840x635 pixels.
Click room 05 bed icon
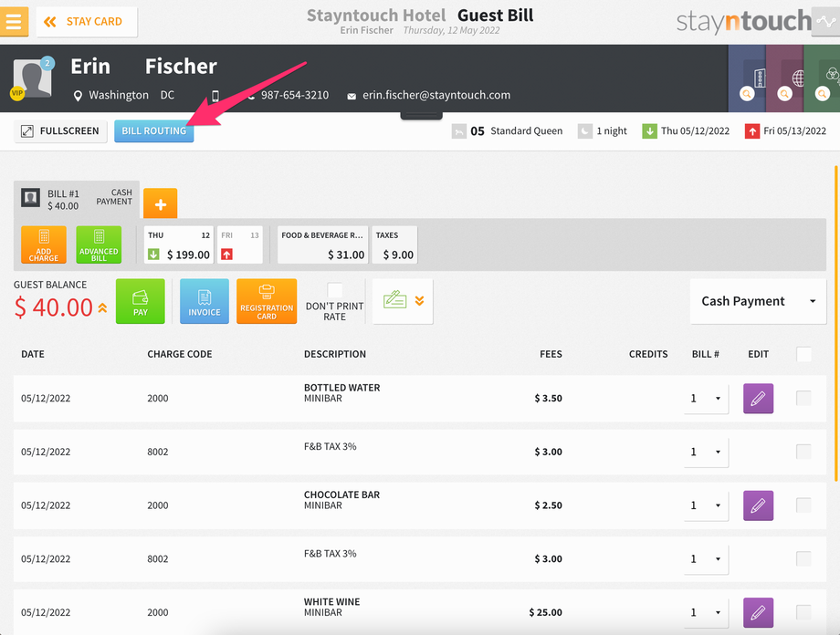(x=459, y=131)
